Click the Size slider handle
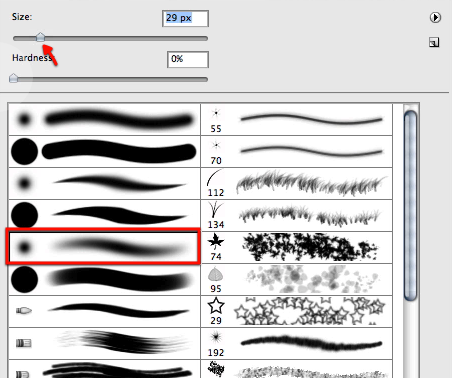Image resolution: width=452 pixels, height=378 pixels. tap(40, 37)
